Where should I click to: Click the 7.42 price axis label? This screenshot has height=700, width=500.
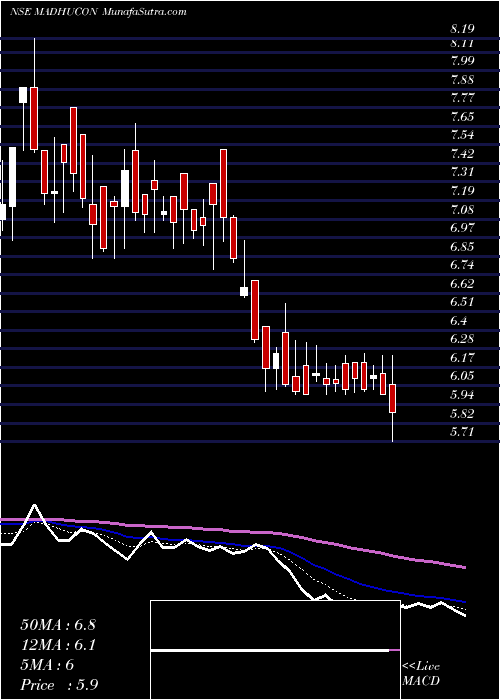point(462,154)
